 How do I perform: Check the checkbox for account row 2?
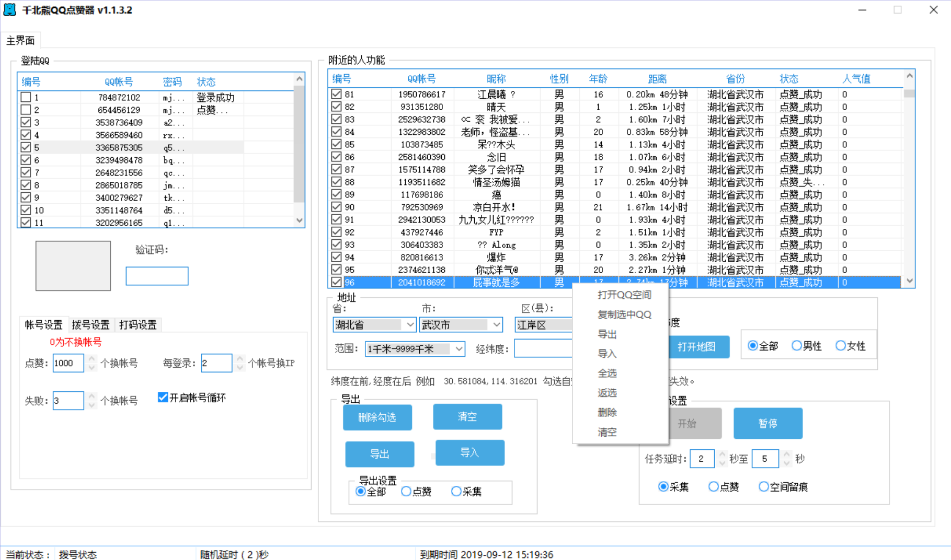point(26,110)
